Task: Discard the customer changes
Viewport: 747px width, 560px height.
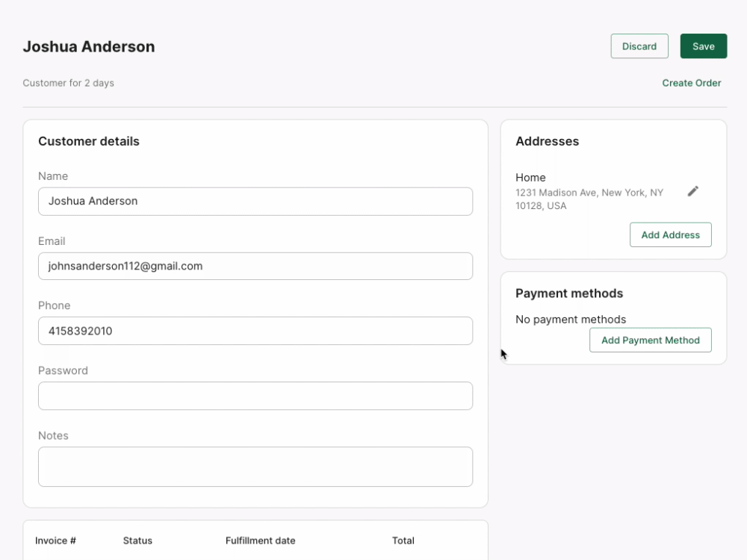Action: click(x=639, y=46)
